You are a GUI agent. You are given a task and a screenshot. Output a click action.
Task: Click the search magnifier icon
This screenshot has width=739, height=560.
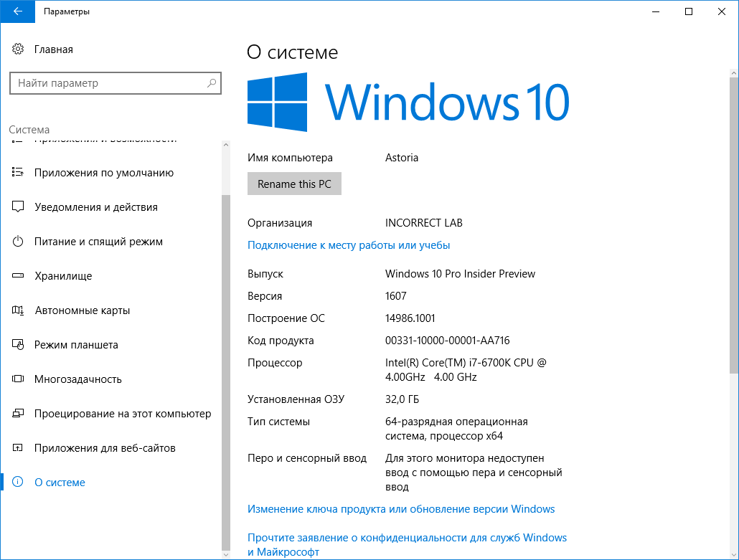[x=212, y=83]
